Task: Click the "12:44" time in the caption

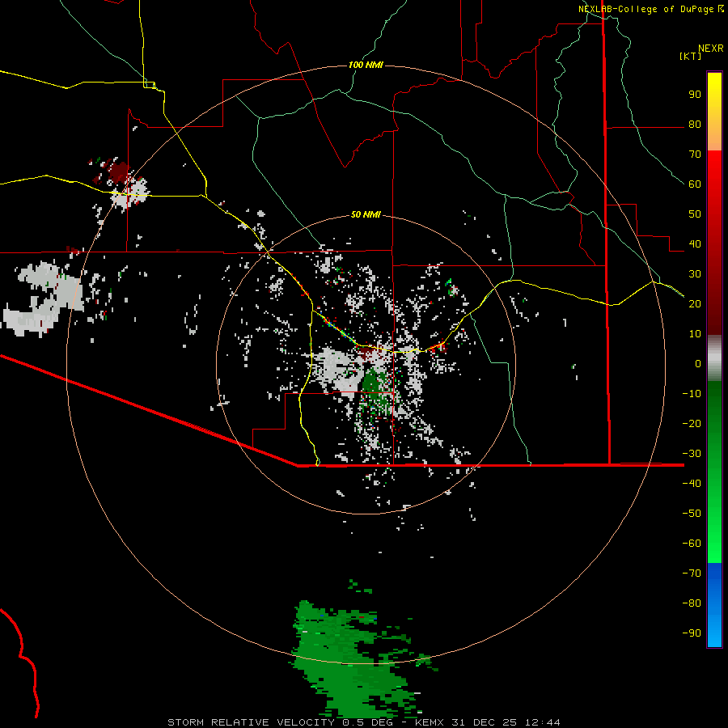Action: pyautogui.click(x=542, y=722)
